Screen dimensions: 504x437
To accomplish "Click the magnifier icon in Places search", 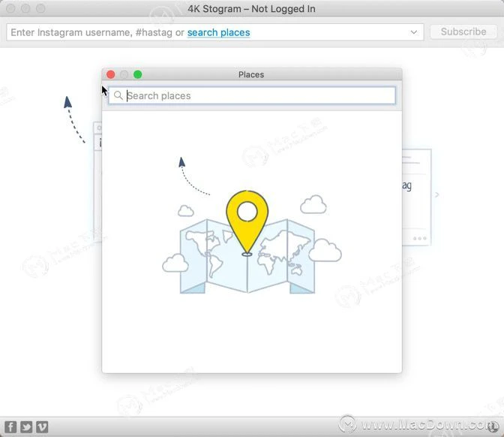I will pyautogui.click(x=118, y=95).
